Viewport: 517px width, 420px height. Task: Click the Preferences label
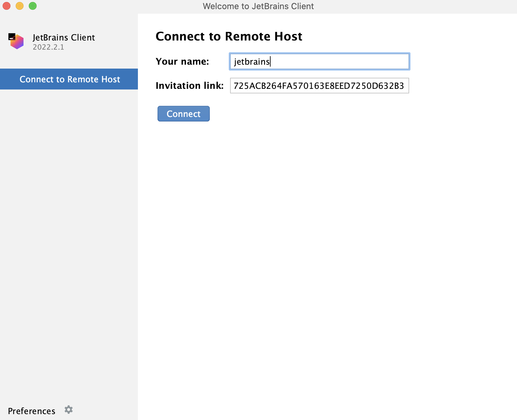point(32,411)
